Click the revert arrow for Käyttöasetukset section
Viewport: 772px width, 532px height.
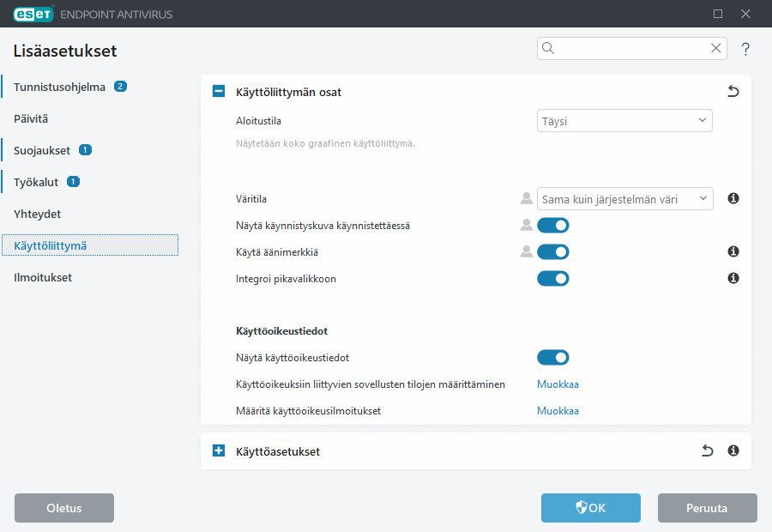click(707, 450)
